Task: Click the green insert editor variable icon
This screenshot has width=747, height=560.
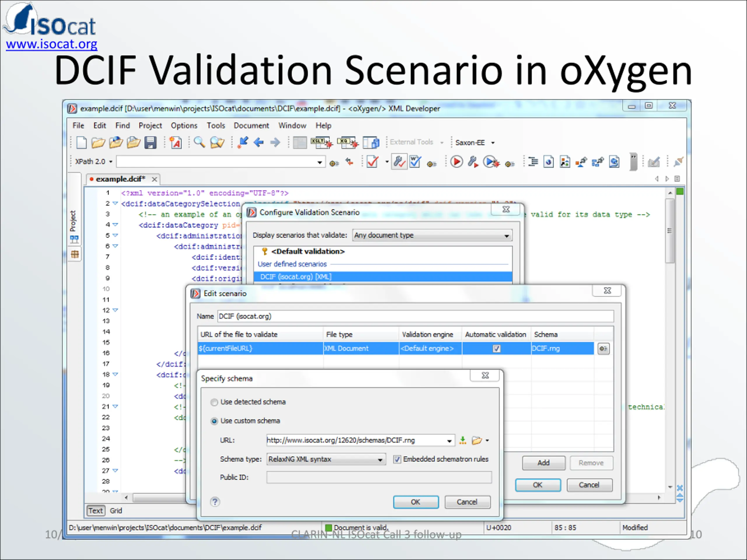Action: coord(463,440)
